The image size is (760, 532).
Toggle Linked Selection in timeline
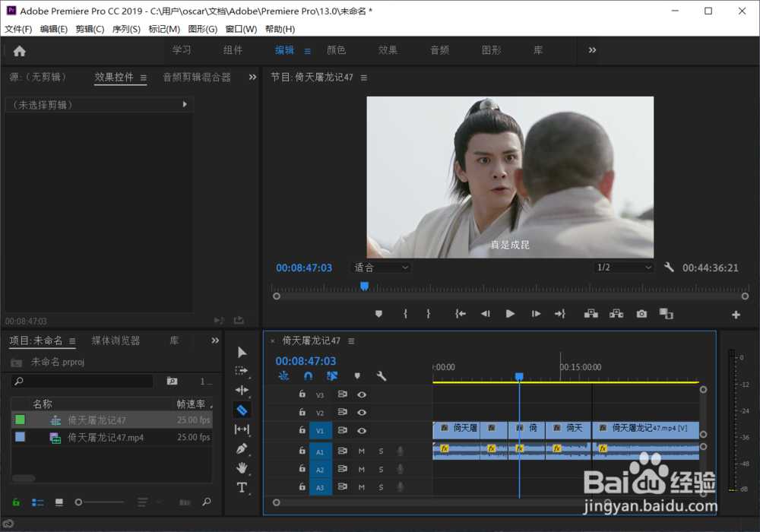point(332,376)
